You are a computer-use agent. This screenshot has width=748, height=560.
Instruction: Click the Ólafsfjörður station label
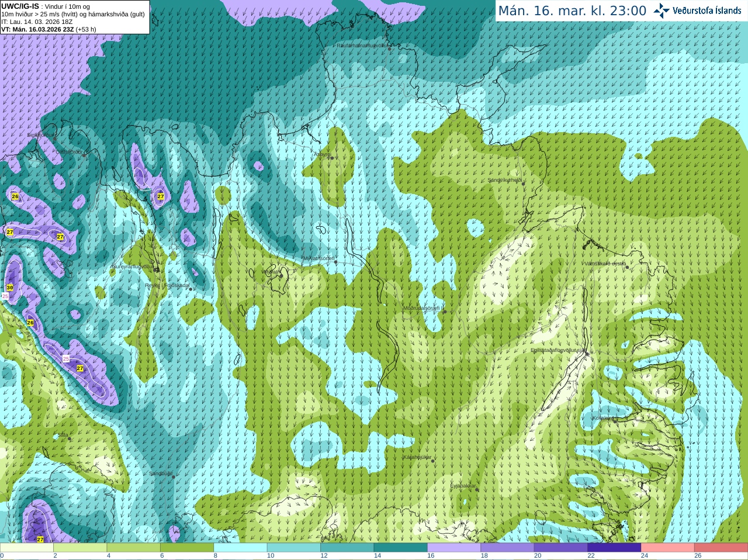click(69, 152)
